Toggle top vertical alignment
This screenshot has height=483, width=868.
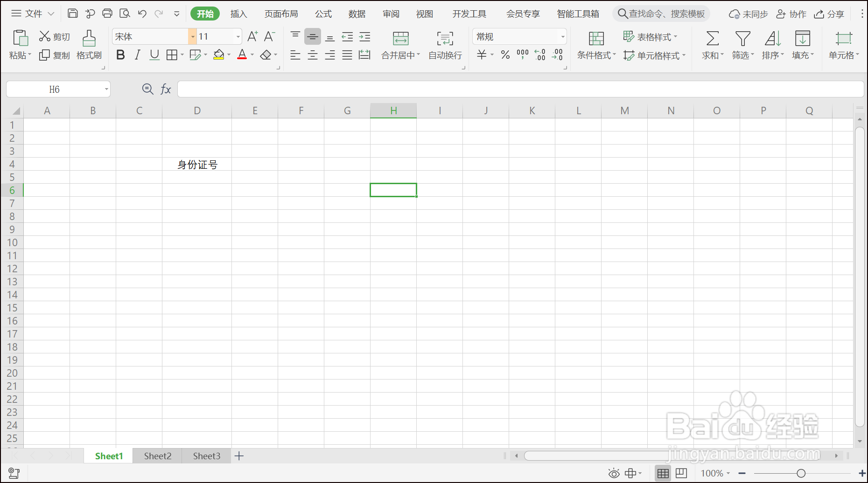[x=295, y=36]
